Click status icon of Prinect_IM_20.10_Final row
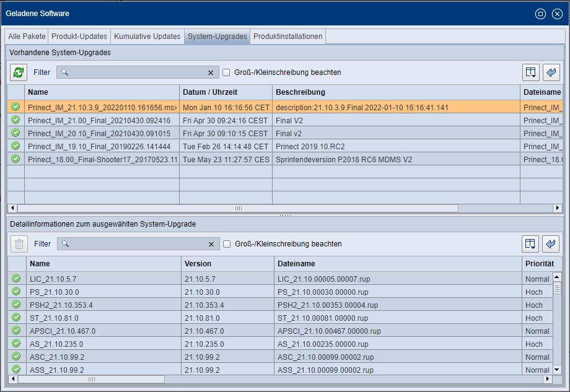 [x=15, y=133]
